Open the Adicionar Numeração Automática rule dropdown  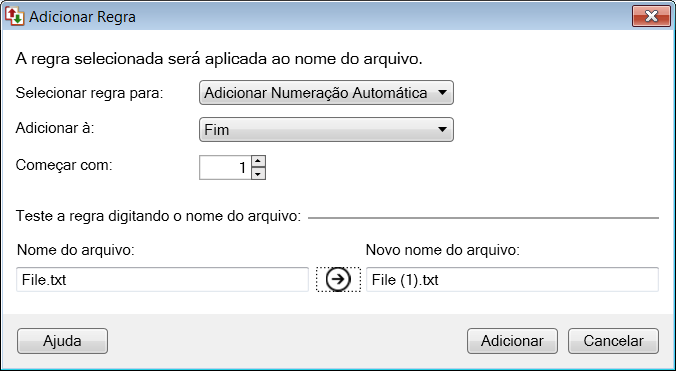click(x=326, y=93)
